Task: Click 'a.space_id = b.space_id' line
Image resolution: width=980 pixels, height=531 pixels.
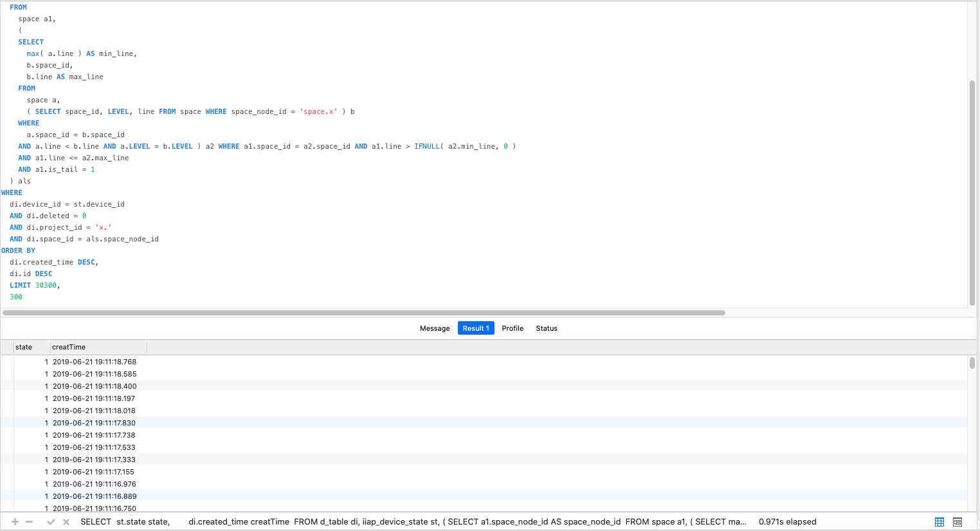Action: pyautogui.click(x=76, y=135)
